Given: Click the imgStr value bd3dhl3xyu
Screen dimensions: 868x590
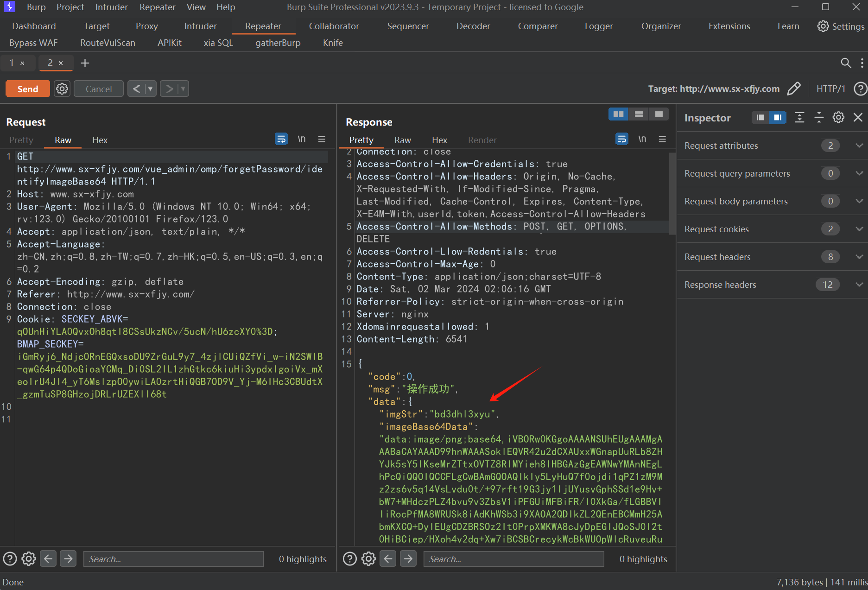Looking at the screenshot, I should 462,414.
